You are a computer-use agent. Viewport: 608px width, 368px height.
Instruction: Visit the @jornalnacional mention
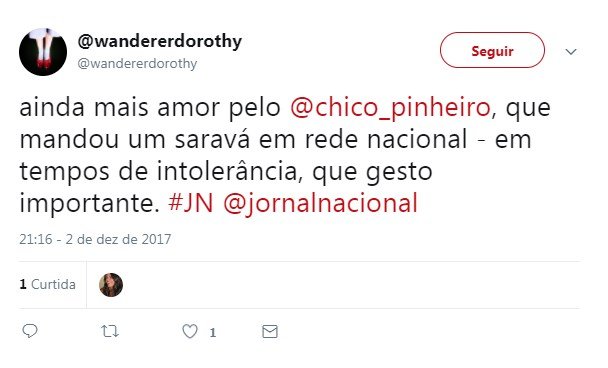point(320,204)
